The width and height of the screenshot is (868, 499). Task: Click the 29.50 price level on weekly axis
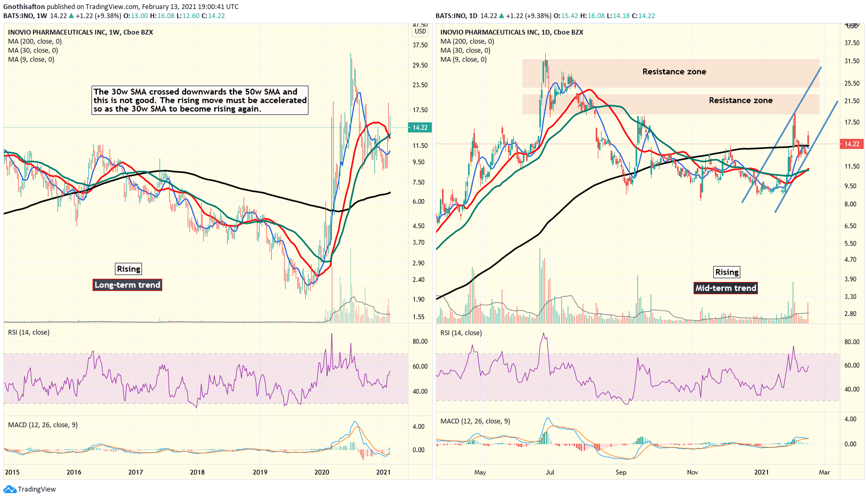tap(420, 65)
